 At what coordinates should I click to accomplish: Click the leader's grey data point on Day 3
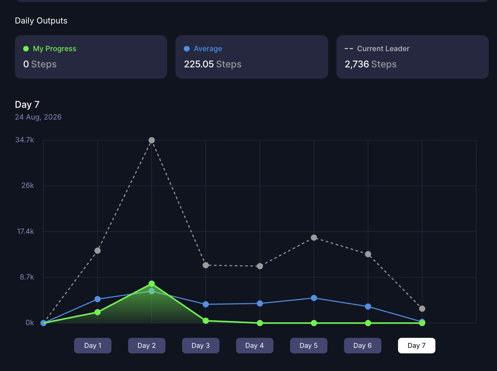[x=206, y=265]
